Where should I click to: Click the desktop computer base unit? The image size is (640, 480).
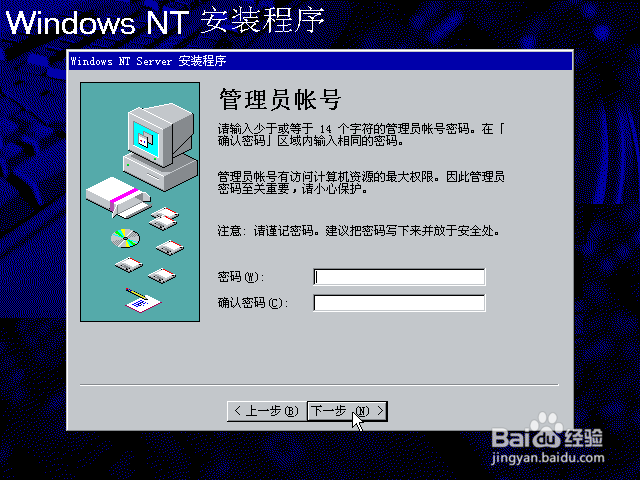click(x=160, y=171)
